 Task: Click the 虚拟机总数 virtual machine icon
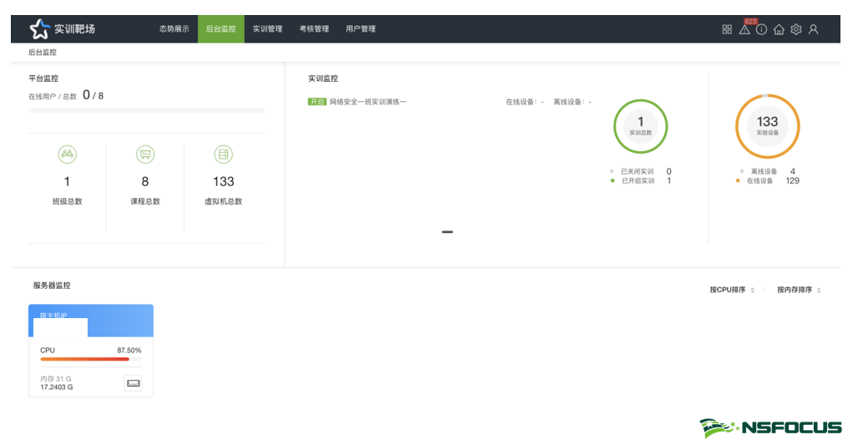click(223, 154)
